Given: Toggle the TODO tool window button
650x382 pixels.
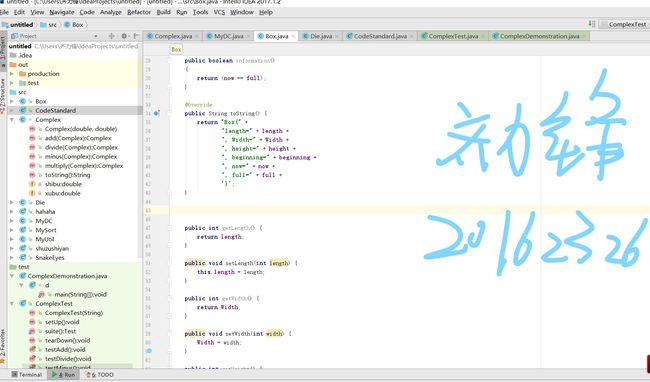Looking at the screenshot, I should point(99,375).
